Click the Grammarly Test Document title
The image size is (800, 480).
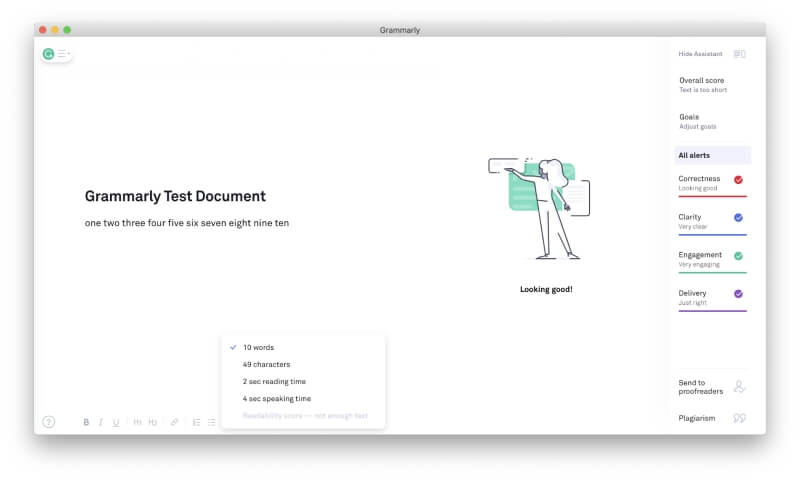pos(175,196)
